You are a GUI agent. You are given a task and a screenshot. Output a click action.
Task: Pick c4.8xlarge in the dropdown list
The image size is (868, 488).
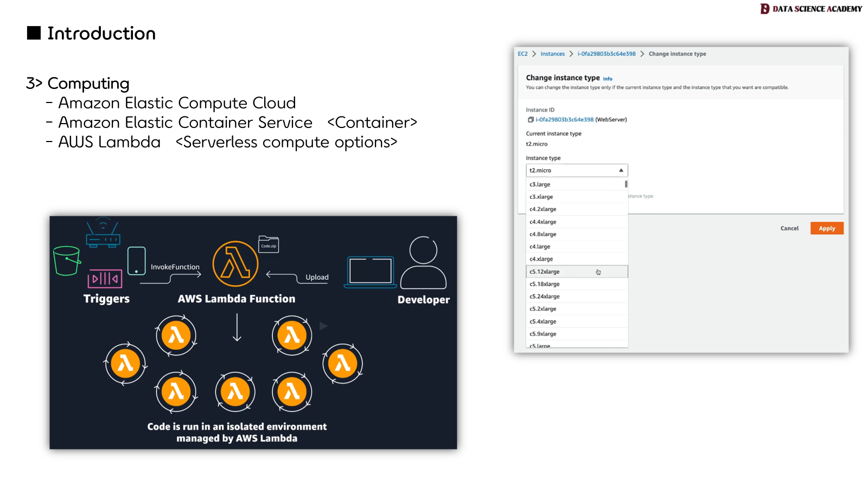click(x=577, y=234)
